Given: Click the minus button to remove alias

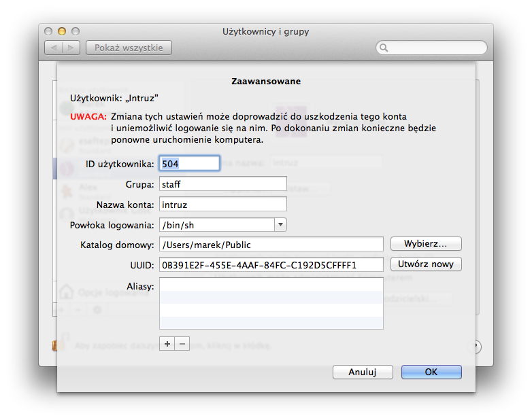Looking at the screenshot, I should tap(182, 344).
